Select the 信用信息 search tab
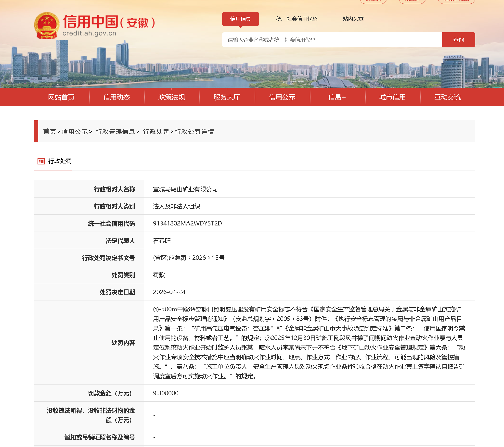The image size is (504, 447). point(240,19)
